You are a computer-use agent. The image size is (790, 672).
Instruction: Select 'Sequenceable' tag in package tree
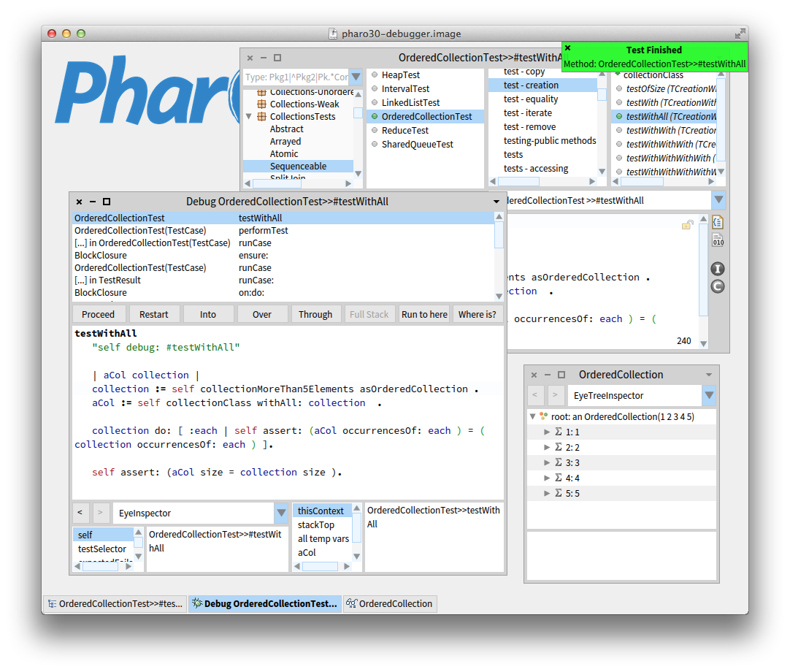click(x=299, y=167)
